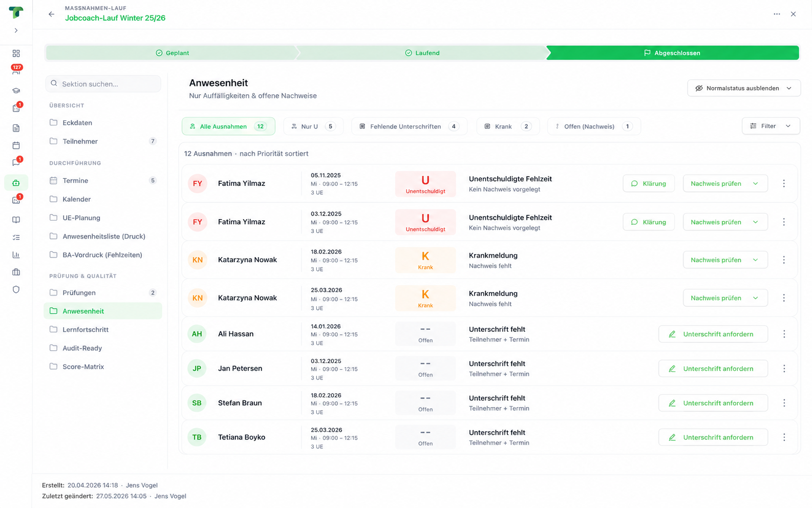
Task: Click the shield icon in sidebar
Action: pos(16,289)
